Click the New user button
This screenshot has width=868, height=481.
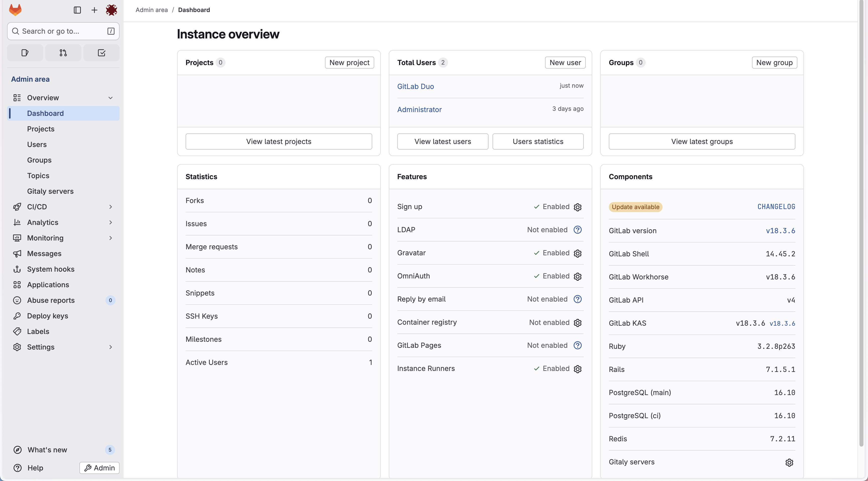565,62
